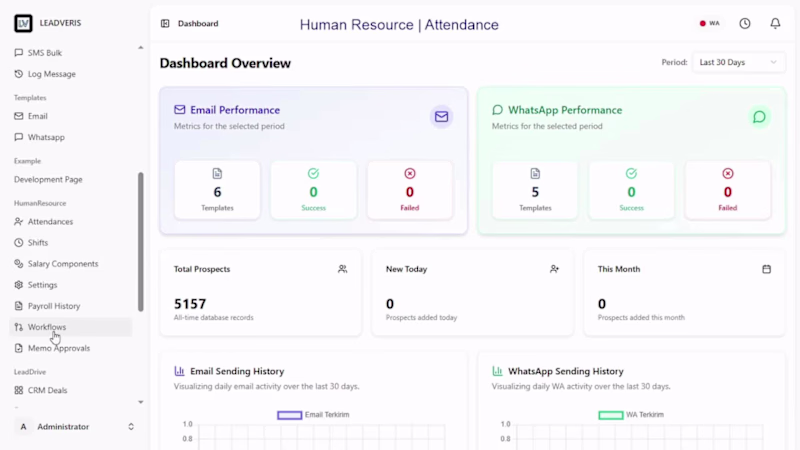Screen dimensions: 800x450
Task: Click the Dashboard breadcrumb label
Action: tap(198, 23)
